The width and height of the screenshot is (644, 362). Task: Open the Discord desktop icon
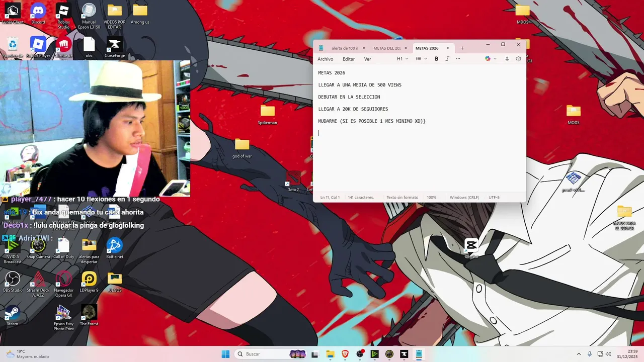(38, 14)
